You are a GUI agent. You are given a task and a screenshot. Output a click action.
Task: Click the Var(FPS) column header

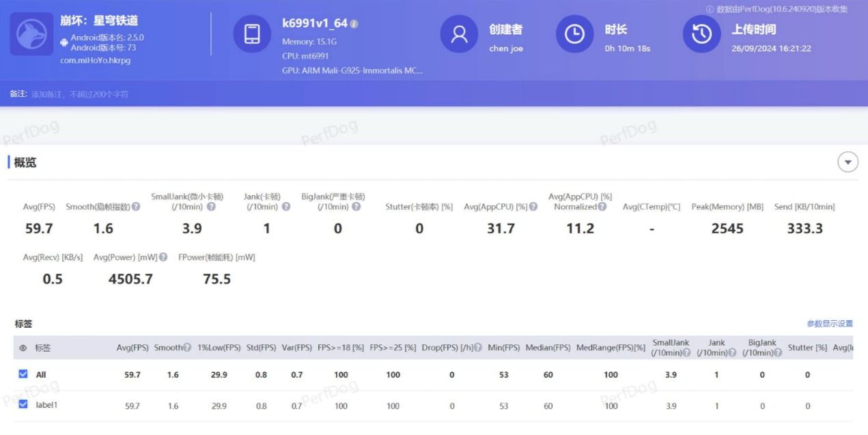pos(296,348)
